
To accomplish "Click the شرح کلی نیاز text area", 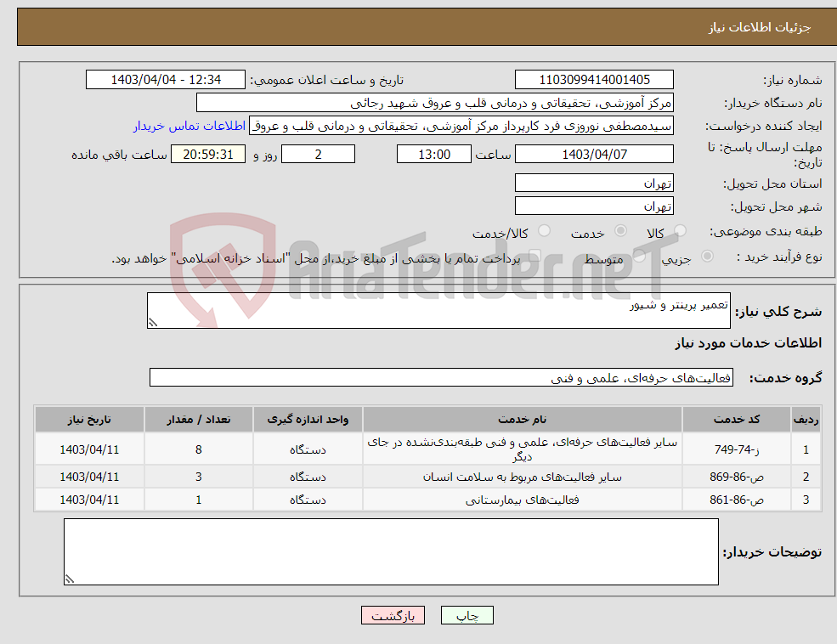I will (x=438, y=310).
